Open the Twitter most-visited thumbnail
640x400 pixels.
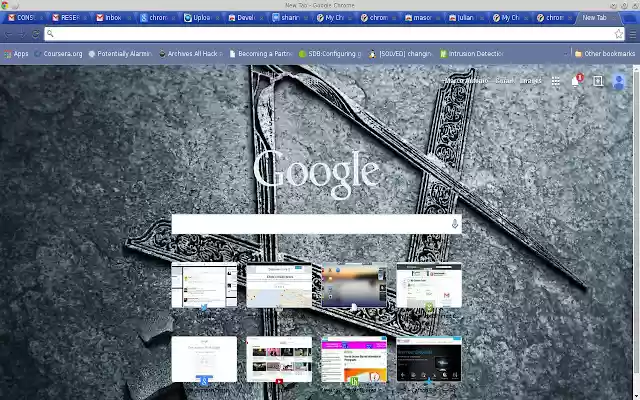204,285
